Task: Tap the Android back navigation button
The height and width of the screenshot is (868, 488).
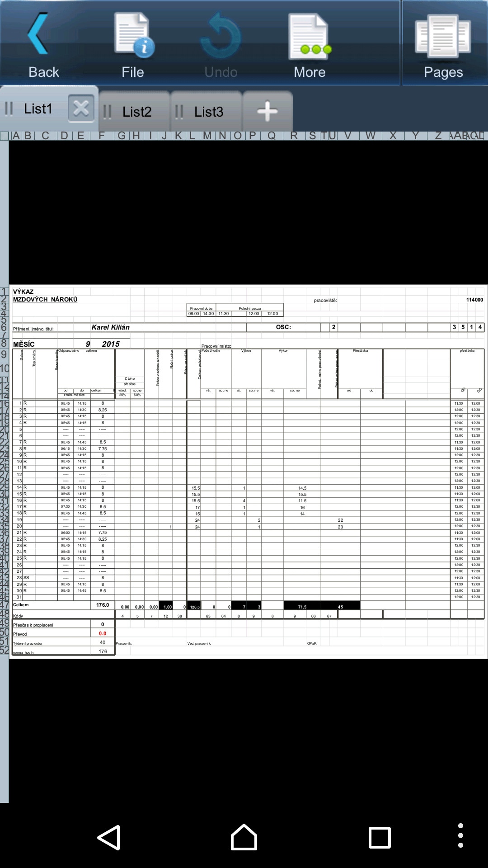Action: (109, 838)
